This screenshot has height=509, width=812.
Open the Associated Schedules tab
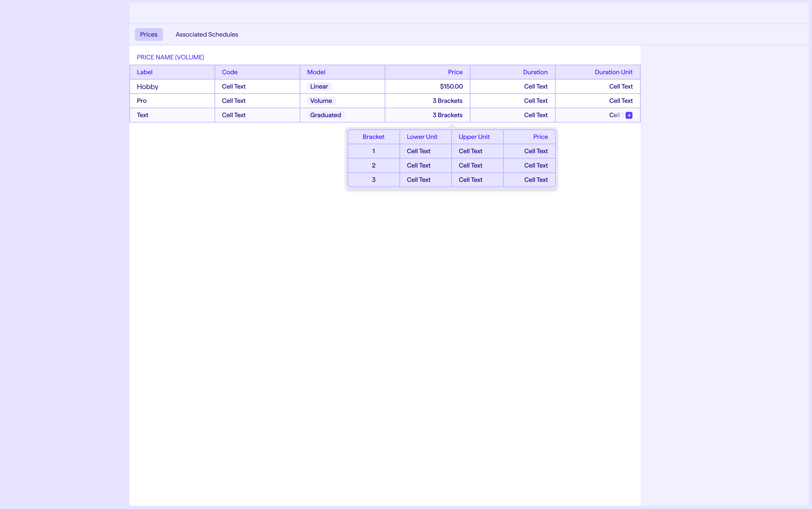point(206,34)
